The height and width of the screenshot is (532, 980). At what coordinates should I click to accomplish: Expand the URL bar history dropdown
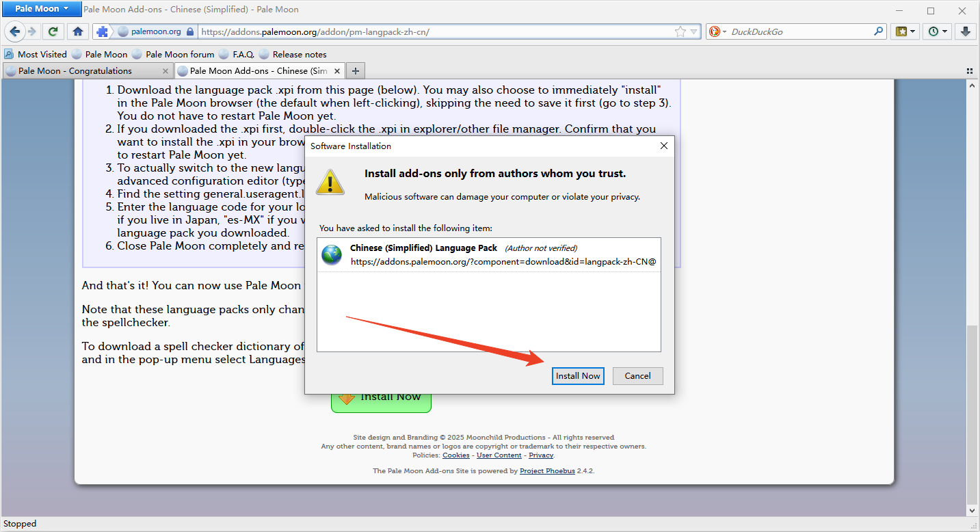693,31
